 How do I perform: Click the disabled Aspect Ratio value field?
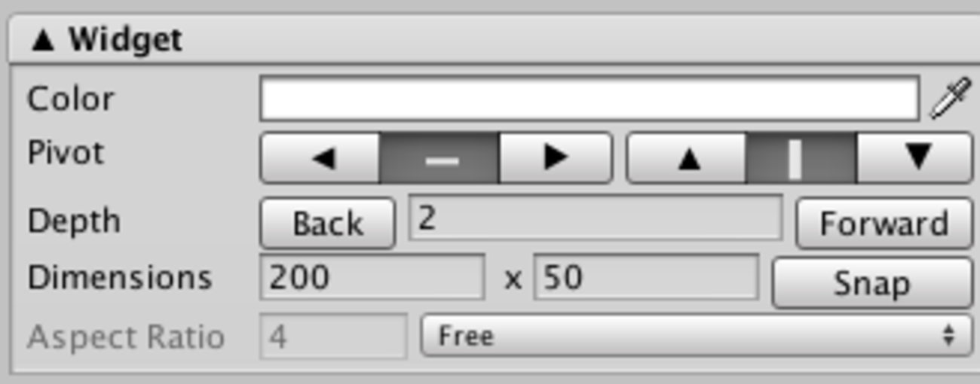(333, 336)
